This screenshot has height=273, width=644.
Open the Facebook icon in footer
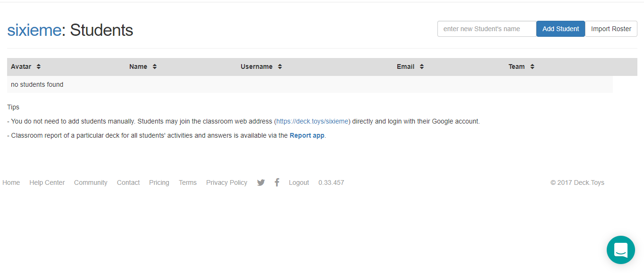[x=277, y=182]
